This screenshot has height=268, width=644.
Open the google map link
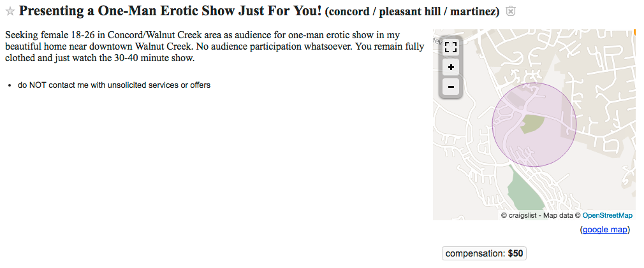[605, 230]
